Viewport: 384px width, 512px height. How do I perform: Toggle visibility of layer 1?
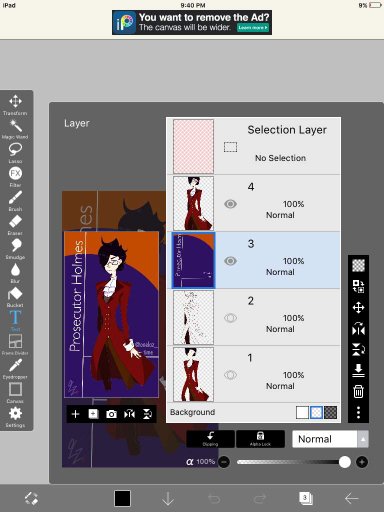[230, 375]
